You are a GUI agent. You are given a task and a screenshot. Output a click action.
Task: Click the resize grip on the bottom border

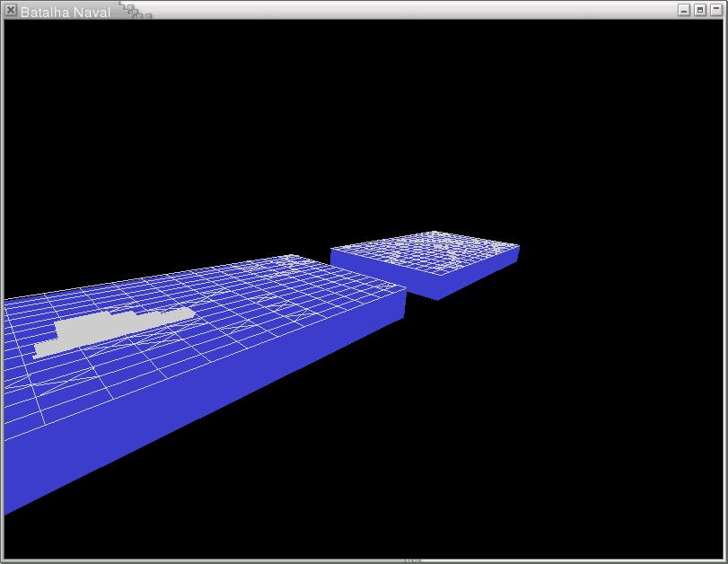tap(412, 560)
